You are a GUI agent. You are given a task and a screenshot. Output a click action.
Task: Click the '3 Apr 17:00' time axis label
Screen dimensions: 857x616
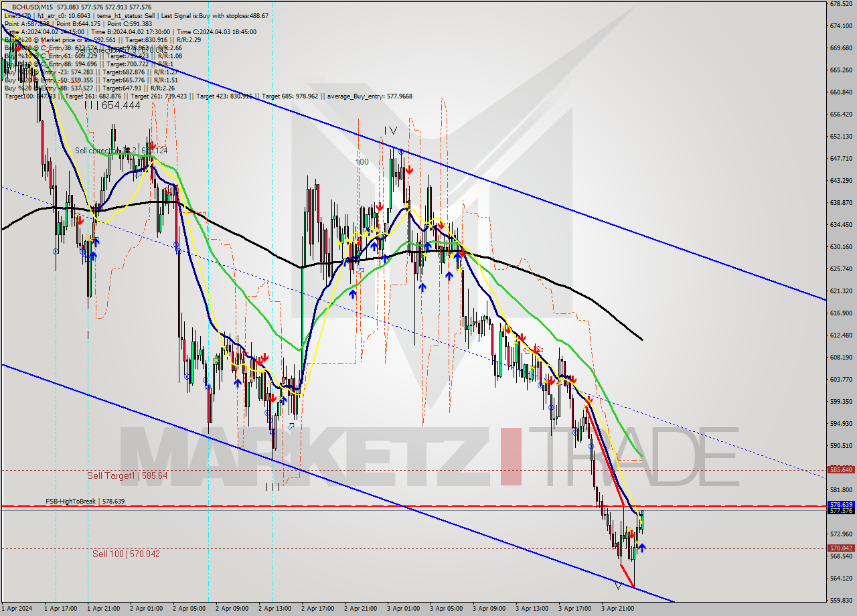(575, 609)
